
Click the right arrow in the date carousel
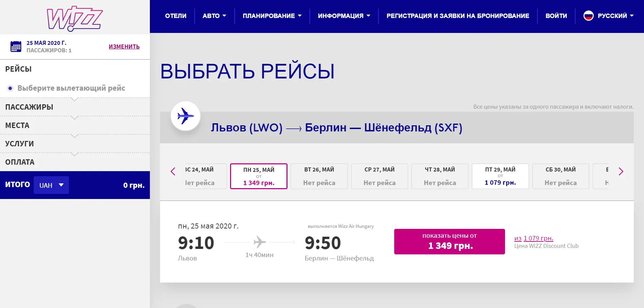(x=621, y=172)
